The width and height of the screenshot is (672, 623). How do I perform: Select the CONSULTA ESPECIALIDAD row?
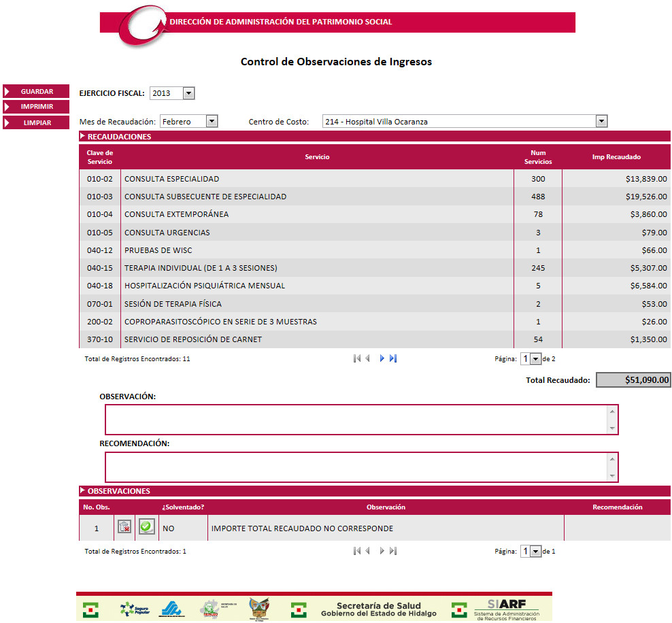click(375, 179)
